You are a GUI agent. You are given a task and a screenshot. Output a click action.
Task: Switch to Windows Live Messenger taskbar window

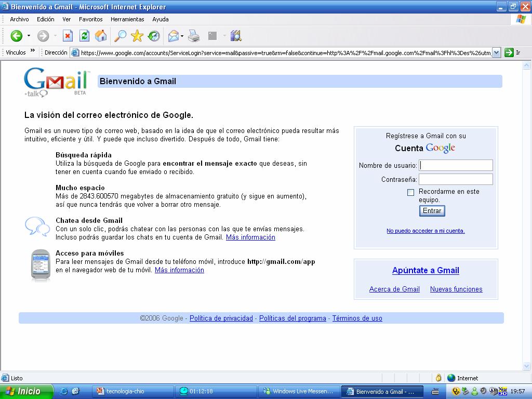click(299, 391)
